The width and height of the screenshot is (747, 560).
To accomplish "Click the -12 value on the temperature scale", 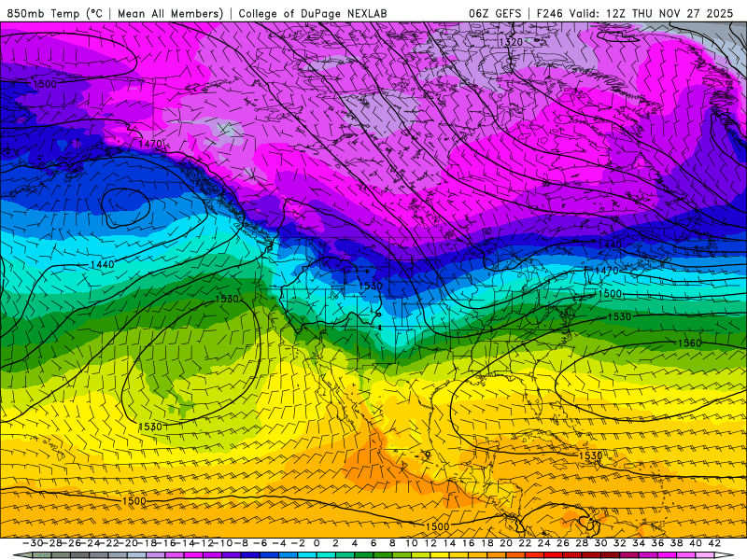I will pyautogui.click(x=204, y=543).
